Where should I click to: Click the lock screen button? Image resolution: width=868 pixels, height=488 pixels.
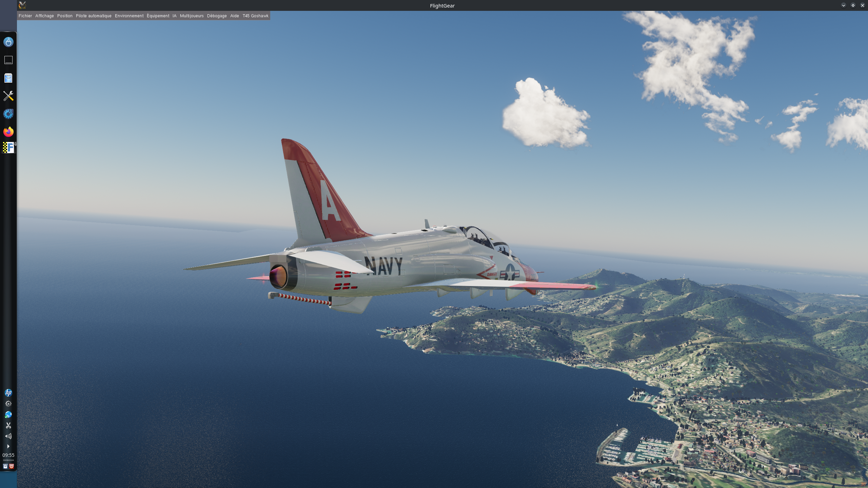pyautogui.click(x=5, y=466)
